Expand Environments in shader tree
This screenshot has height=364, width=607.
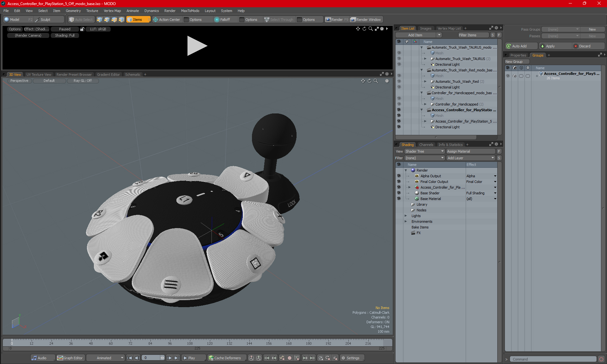click(x=406, y=221)
